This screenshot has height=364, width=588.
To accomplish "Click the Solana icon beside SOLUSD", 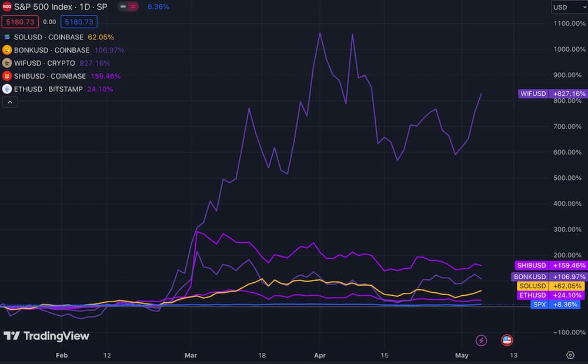I will click(7, 37).
